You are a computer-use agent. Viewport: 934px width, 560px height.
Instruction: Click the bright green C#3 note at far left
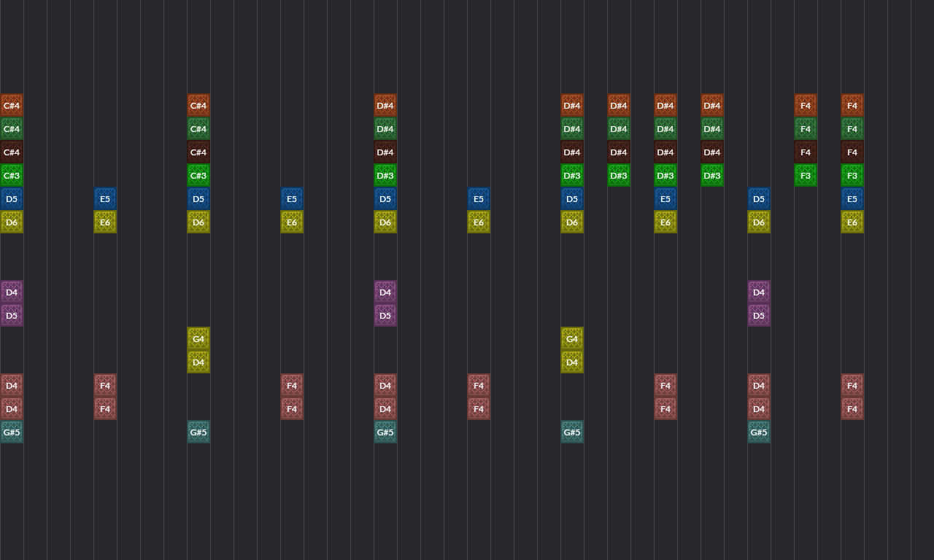pos(12,175)
